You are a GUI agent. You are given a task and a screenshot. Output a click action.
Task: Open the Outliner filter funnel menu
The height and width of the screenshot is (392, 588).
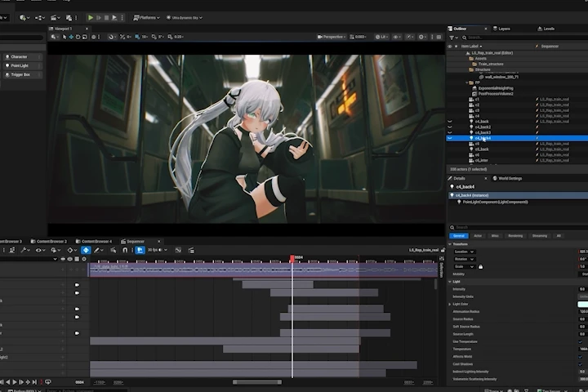click(453, 38)
